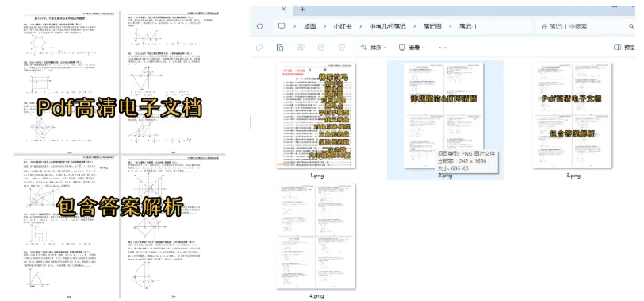644x301 pixels.
Task: Expand chevron after 中考几何笔记 in breadcrumb
Action: pyautogui.click(x=415, y=26)
